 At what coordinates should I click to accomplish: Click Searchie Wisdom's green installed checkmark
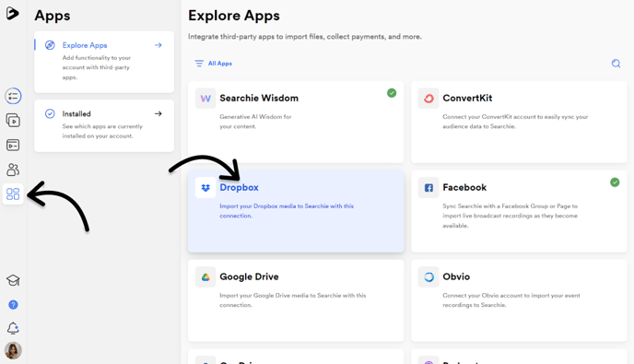coord(392,93)
